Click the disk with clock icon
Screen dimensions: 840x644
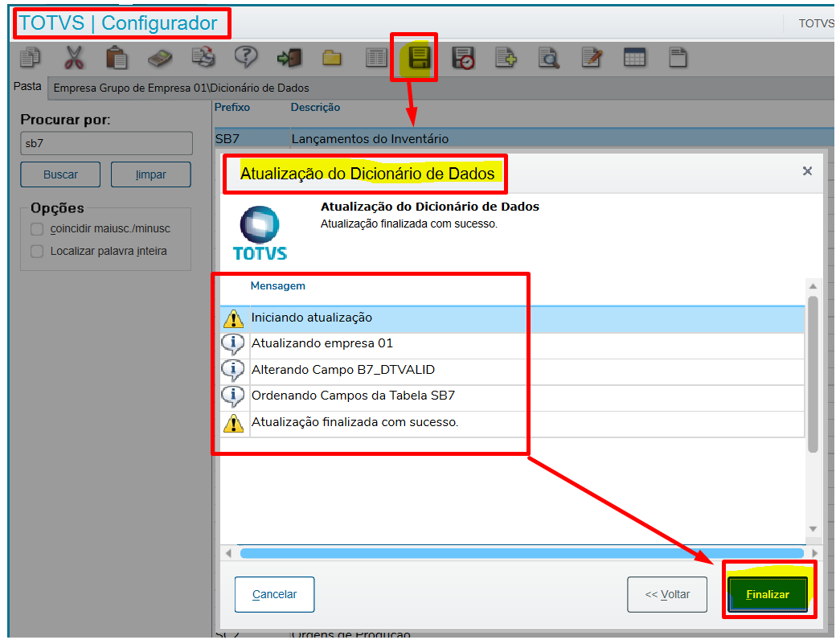[463, 58]
